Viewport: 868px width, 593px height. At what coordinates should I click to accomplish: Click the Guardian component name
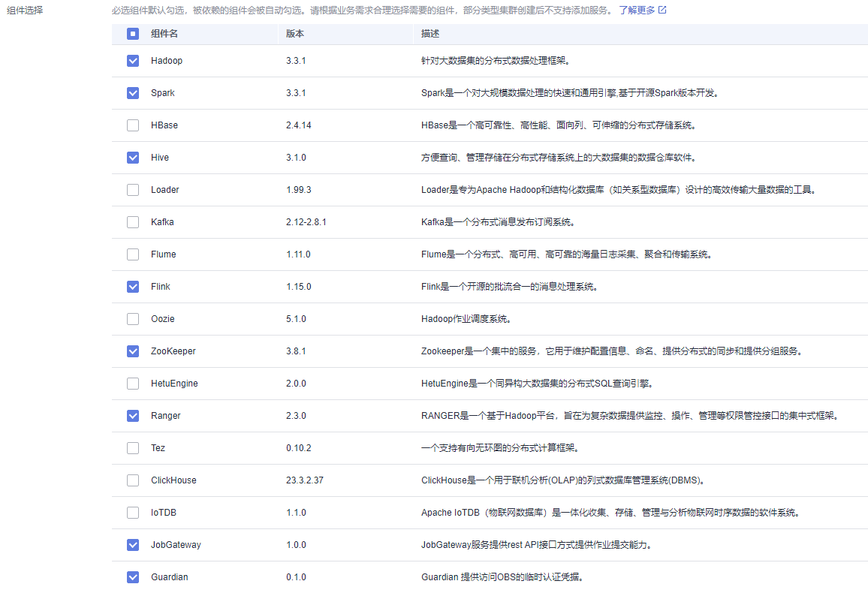pos(170,577)
